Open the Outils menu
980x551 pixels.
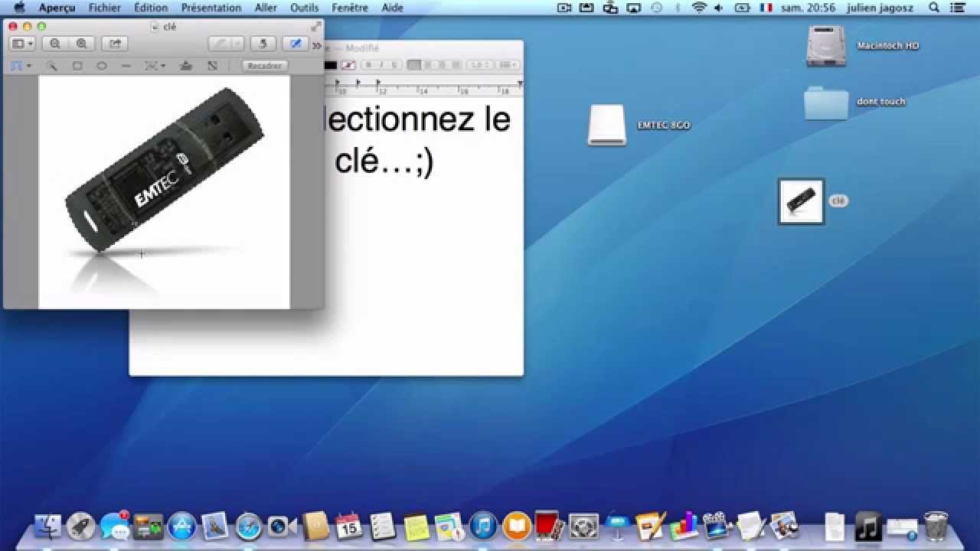click(305, 8)
